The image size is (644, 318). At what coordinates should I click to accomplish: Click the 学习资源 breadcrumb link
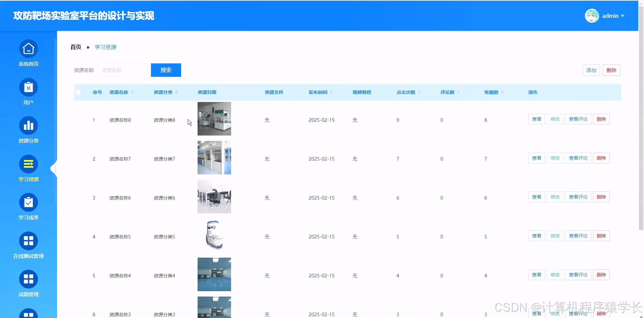coord(105,47)
